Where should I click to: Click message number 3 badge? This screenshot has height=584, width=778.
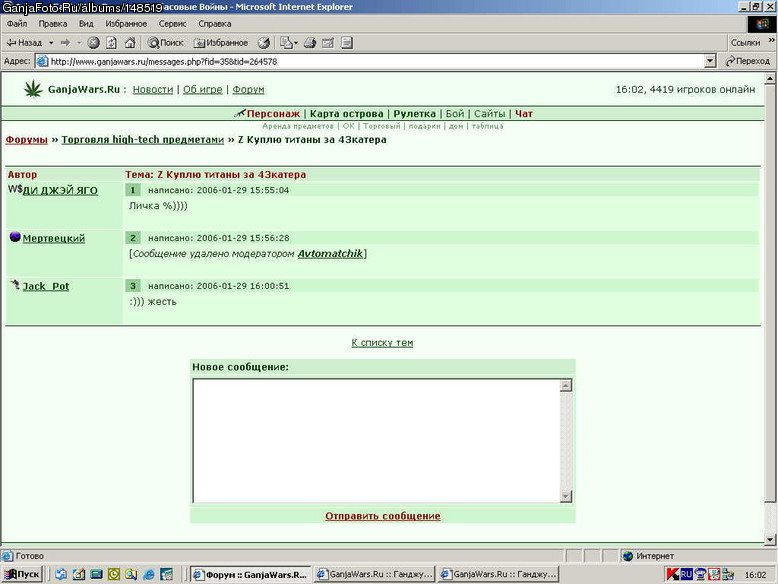coord(132,286)
